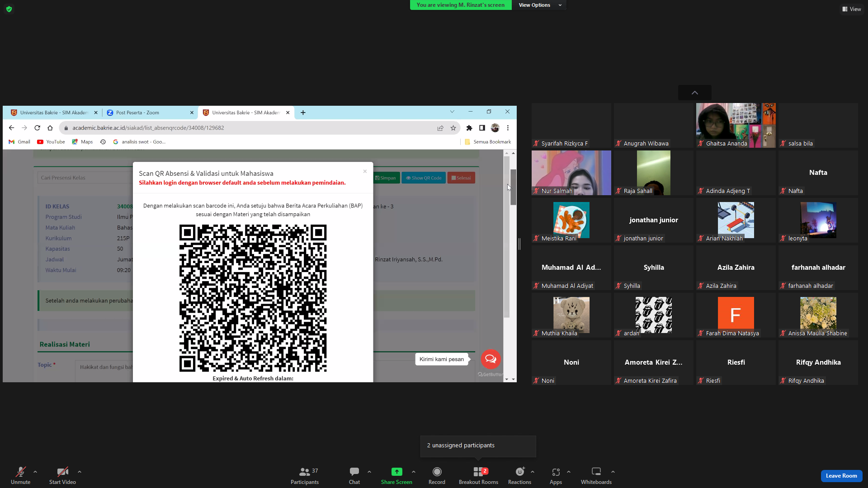Reload the browser page
Image resolution: width=868 pixels, height=488 pixels.
[x=38, y=128]
